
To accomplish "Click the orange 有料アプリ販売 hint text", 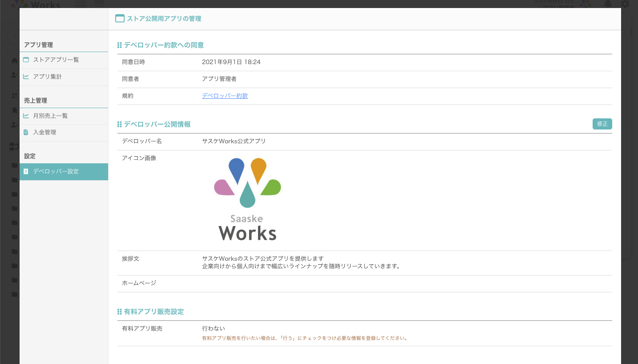I will coord(305,338).
